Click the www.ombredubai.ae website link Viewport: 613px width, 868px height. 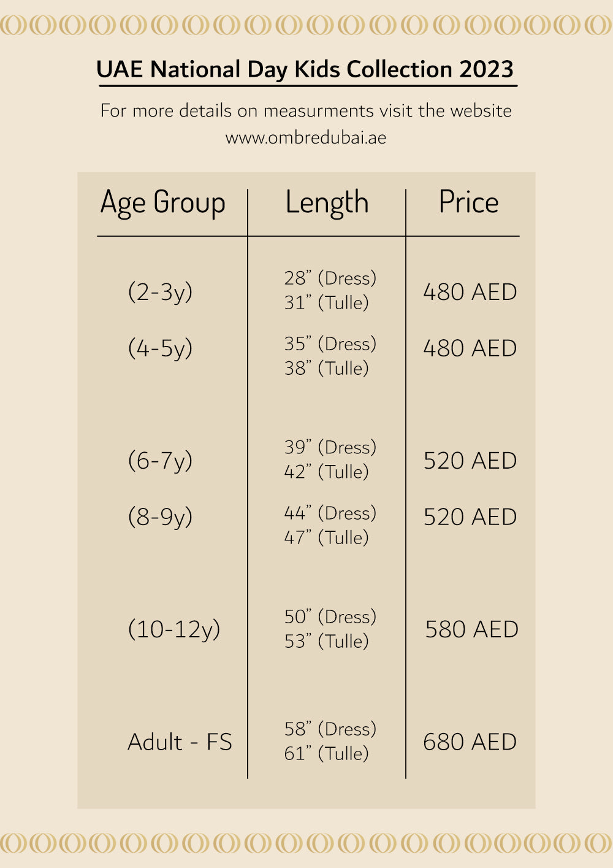[x=306, y=137]
